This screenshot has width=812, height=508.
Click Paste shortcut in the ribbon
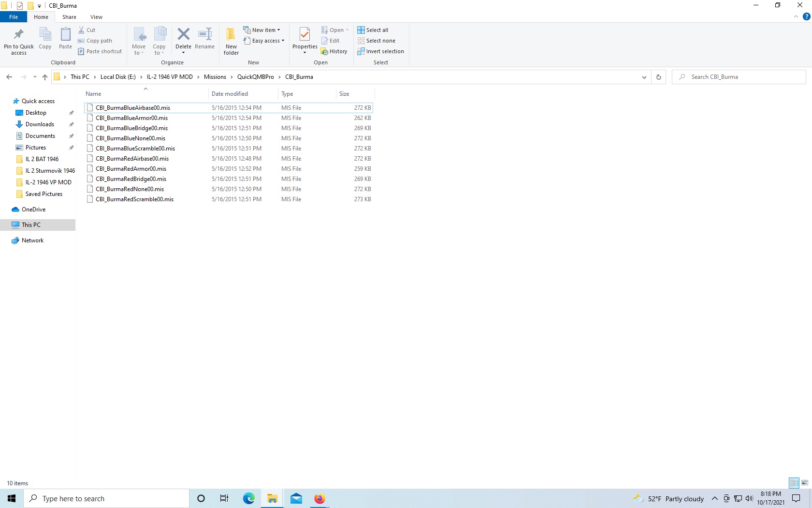[100, 51]
